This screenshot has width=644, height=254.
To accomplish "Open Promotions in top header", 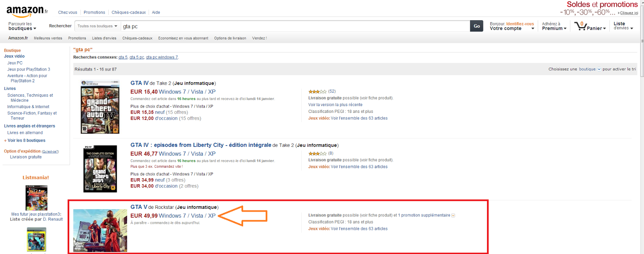I will tap(94, 12).
